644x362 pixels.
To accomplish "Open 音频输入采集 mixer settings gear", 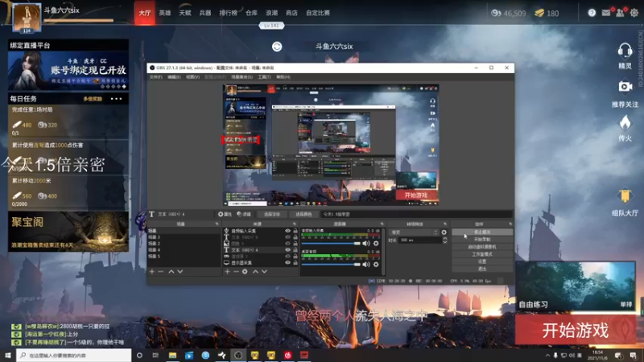I will (376, 244).
